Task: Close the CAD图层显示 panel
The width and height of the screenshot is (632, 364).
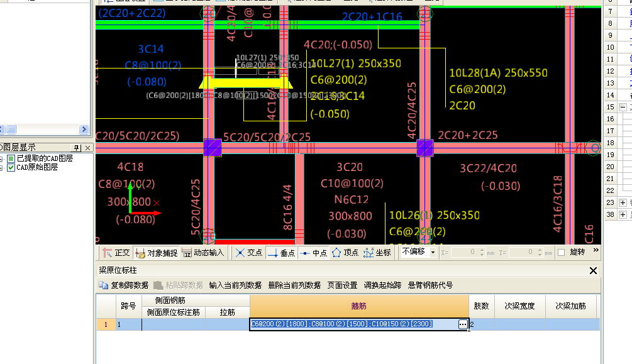Action: click(x=87, y=148)
